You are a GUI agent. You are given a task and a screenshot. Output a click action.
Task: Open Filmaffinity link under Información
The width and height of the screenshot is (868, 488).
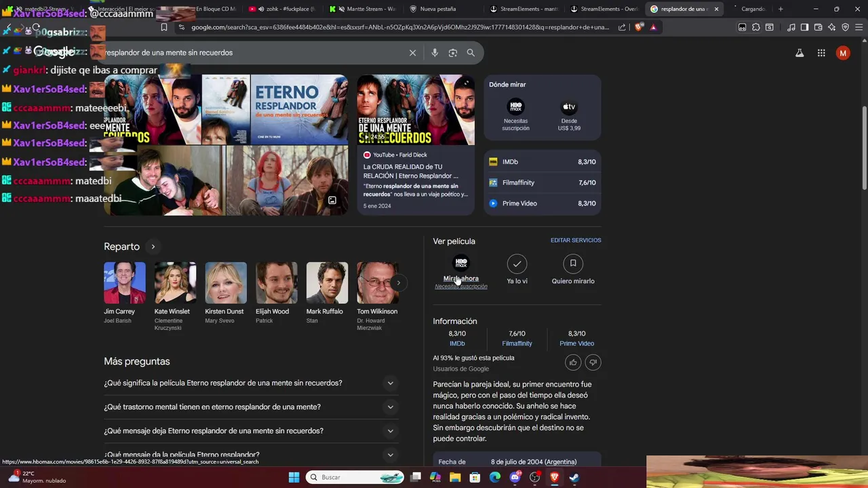517,344
